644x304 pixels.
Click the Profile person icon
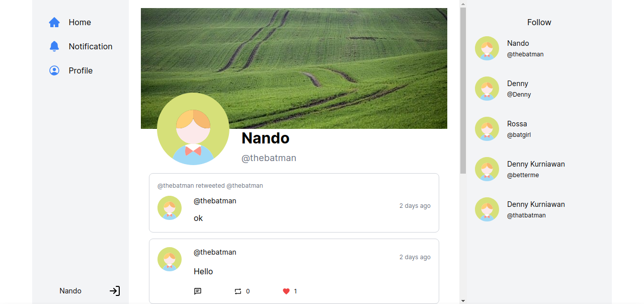pyautogui.click(x=54, y=70)
